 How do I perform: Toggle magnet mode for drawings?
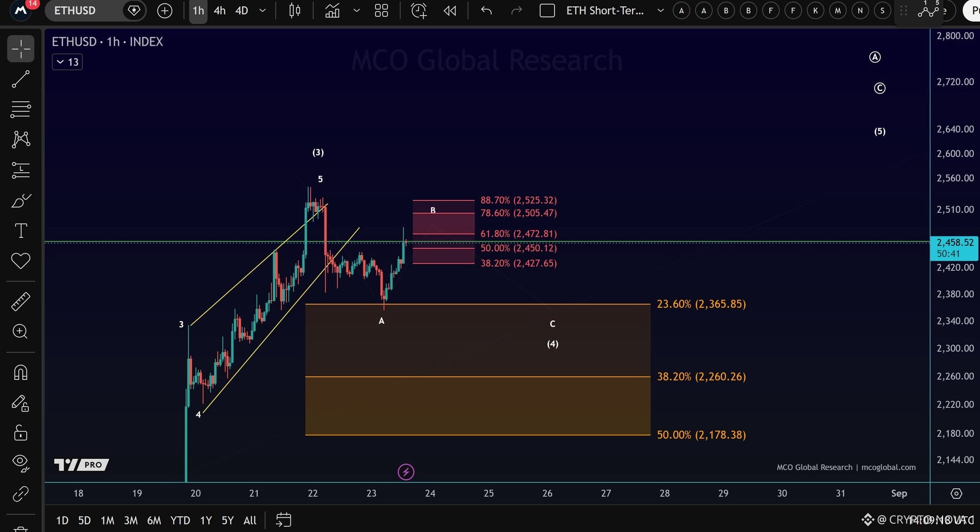click(21, 372)
